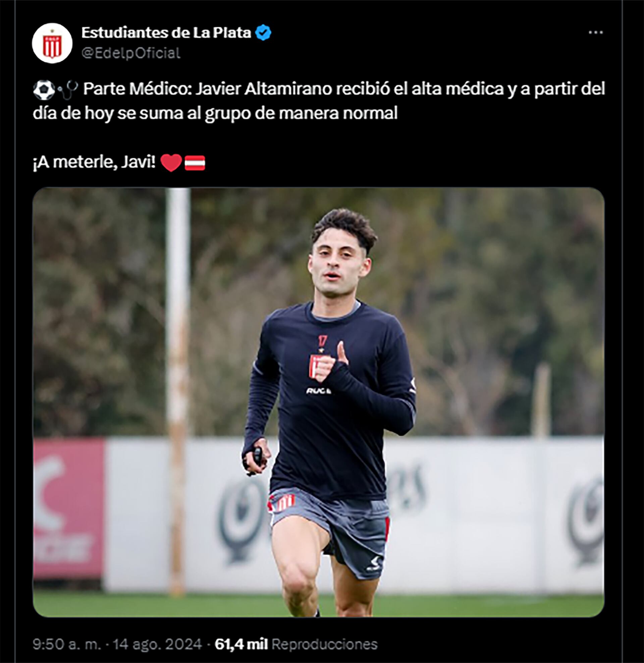Click the red-white striped flag emoji

tap(195, 163)
